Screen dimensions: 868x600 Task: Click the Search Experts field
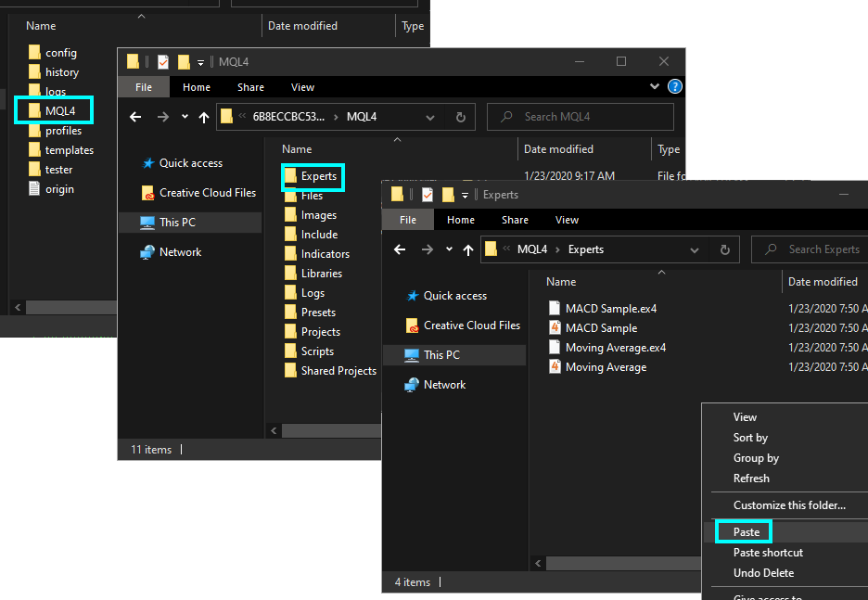(x=810, y=249)
